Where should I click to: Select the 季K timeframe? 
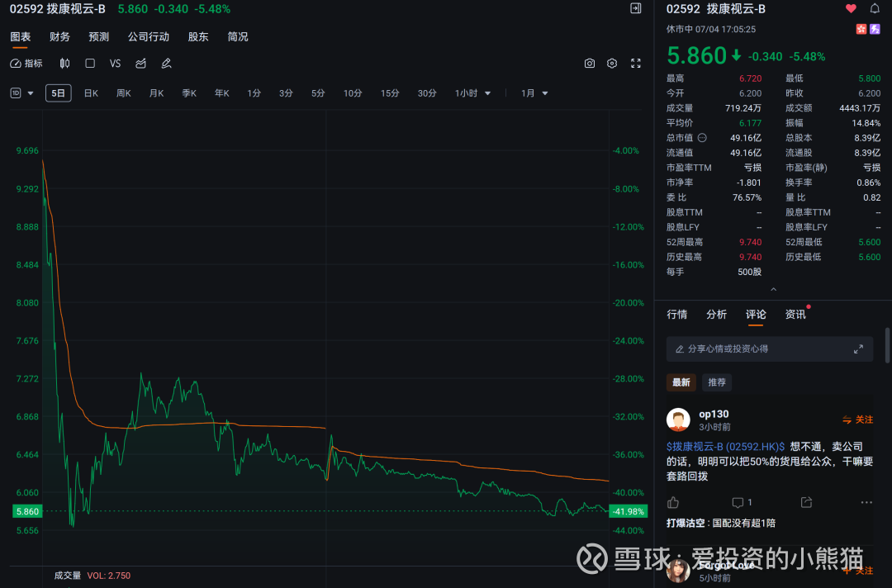tap(189, 93)
